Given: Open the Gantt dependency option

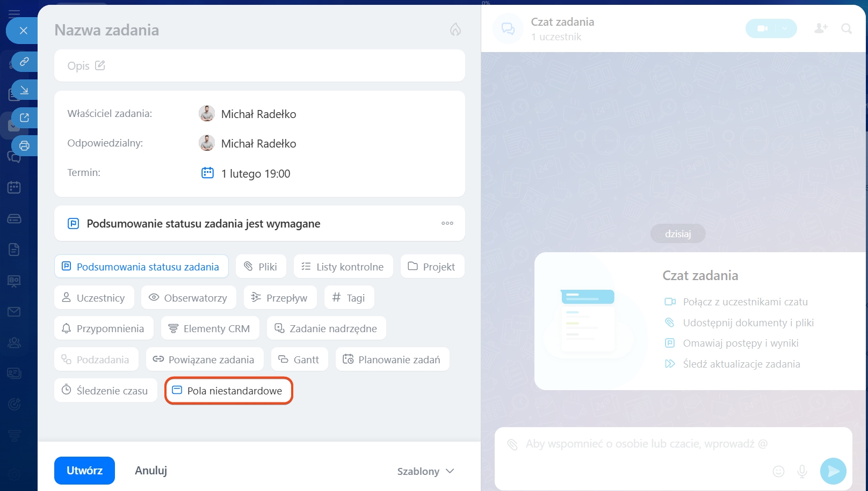Looking at the screenshot, I should tap(300, 360).
